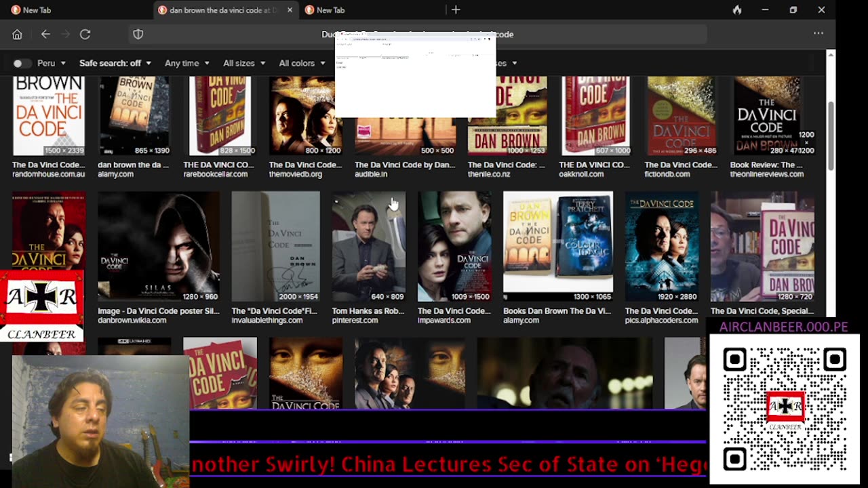Open pics.alphacoders.com poster image
This screenshot has height=488, width=868.
tap(661, 246)
